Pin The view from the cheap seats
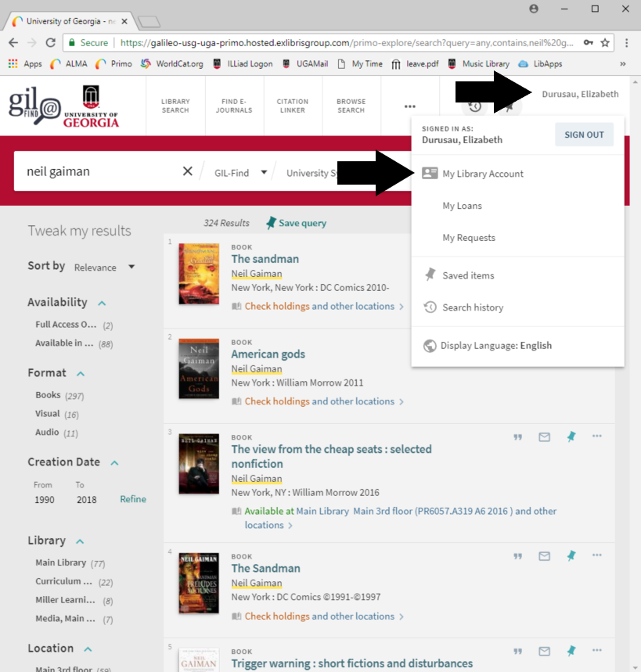 point(571,437)
